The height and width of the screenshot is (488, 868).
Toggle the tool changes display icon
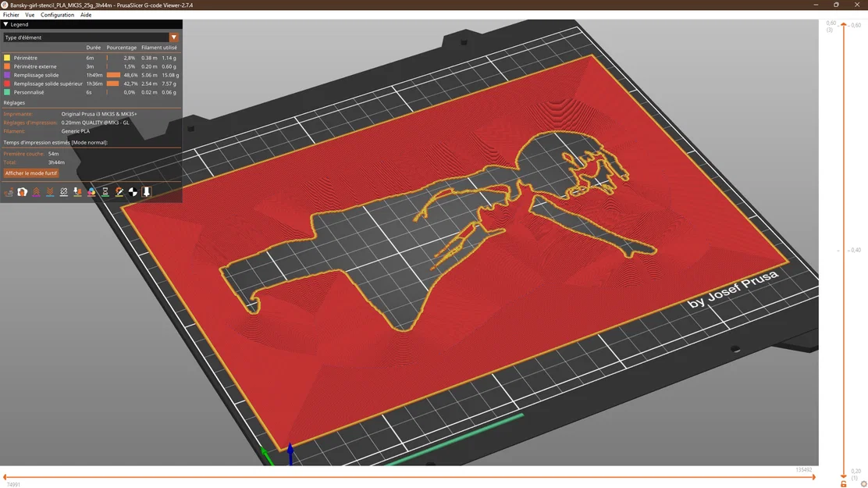[77, 191]
